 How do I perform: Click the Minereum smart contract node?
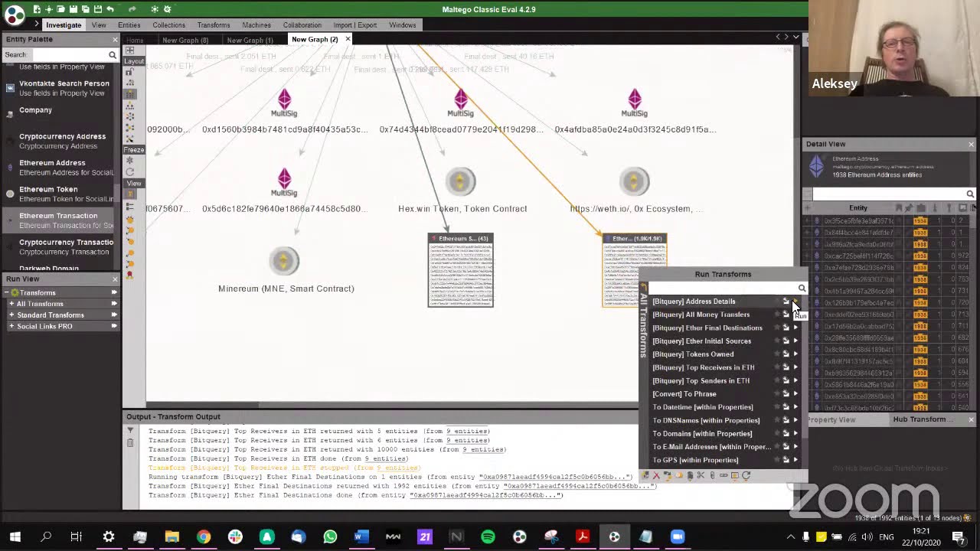click(284, 262)
